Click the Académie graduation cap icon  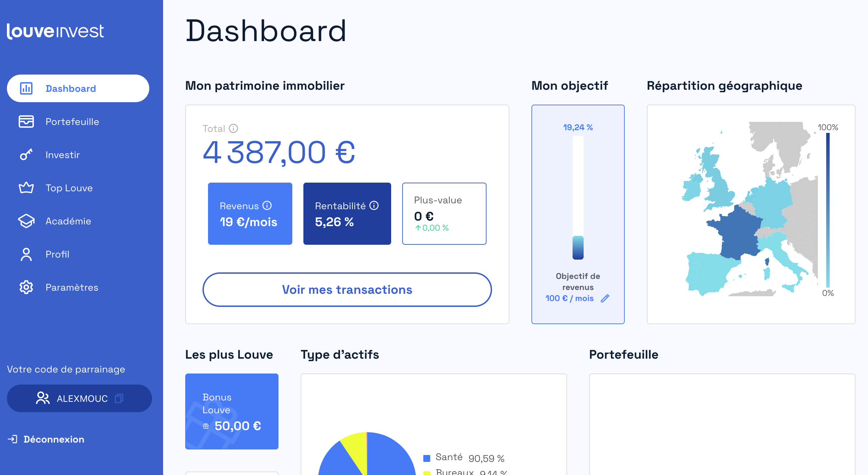click(26, 221)
